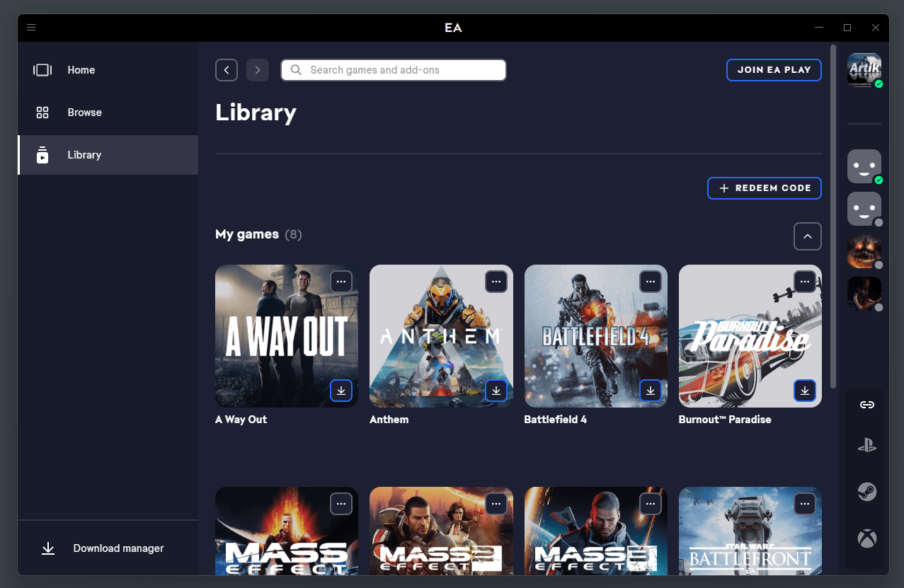Open the Burnout Paradise game cover

pos(750,336)
